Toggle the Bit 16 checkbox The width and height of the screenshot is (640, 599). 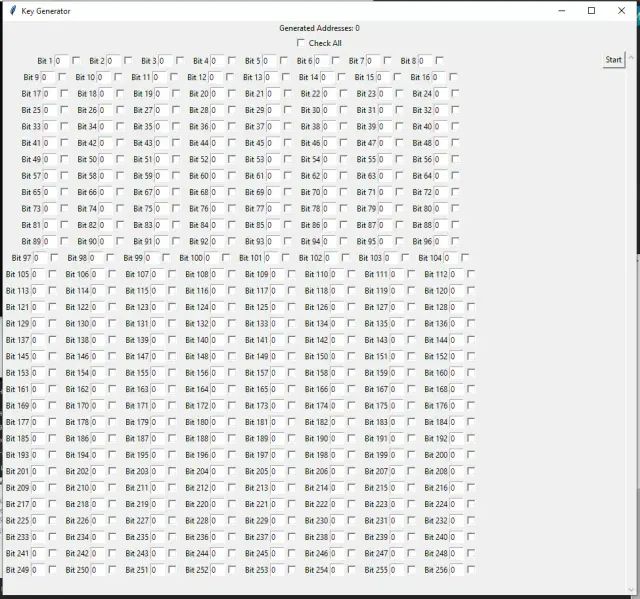click(x=453, y=77)
